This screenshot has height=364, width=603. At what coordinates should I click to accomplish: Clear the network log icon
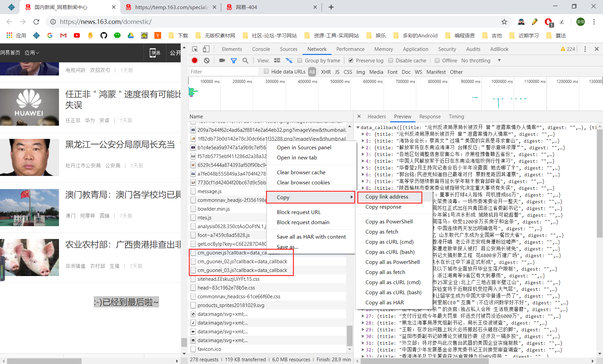[207, 60]
